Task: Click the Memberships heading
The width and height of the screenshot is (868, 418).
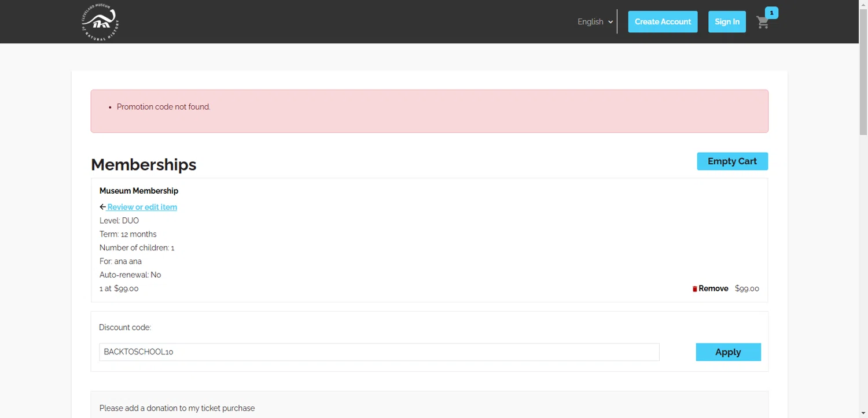Action: (x=144, y=165)
